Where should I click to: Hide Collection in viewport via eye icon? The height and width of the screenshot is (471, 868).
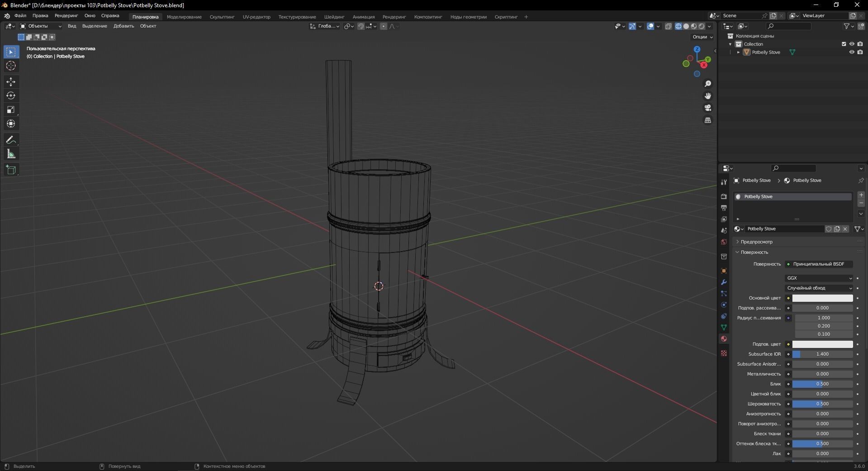coord(852,44)
